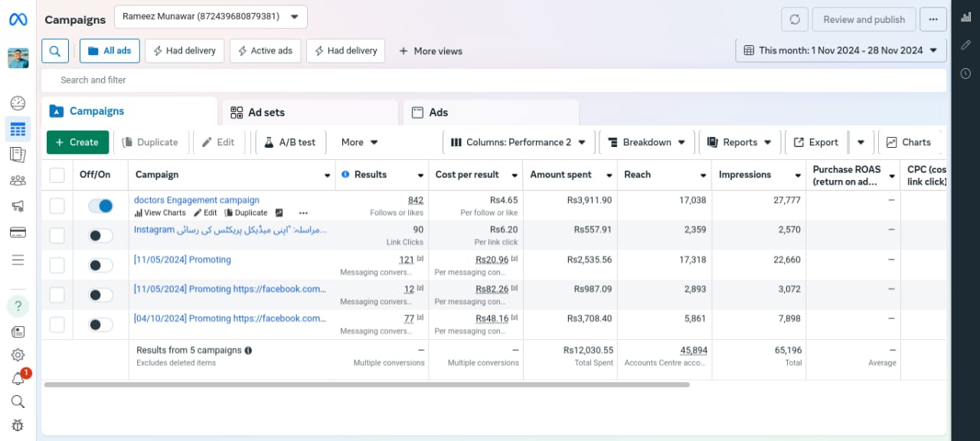The width and height of the screenshot is (980, 441).
Task: Click the Meta logo icon
Action: tap(18, 20)
